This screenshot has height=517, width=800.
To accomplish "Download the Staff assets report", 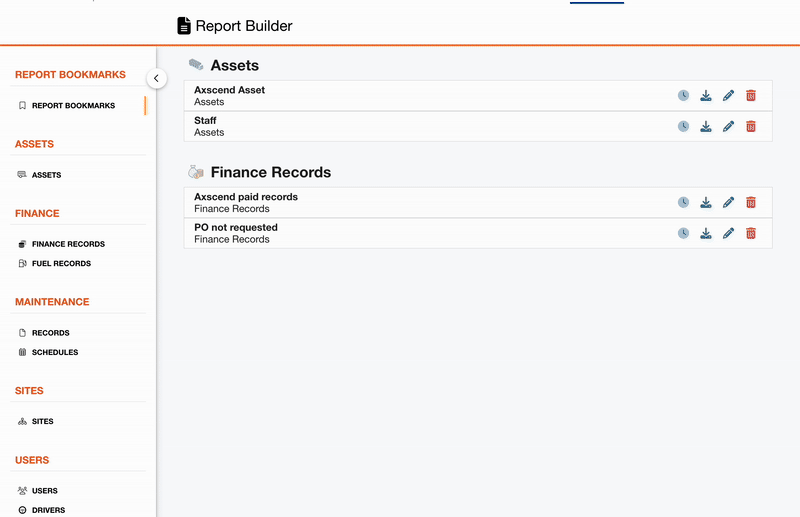I will click(706, 126).
